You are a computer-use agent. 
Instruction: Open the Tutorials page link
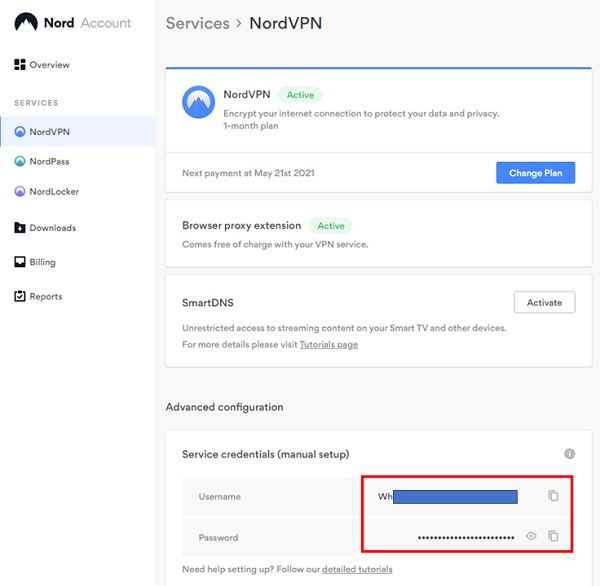[x=328, y=344]
